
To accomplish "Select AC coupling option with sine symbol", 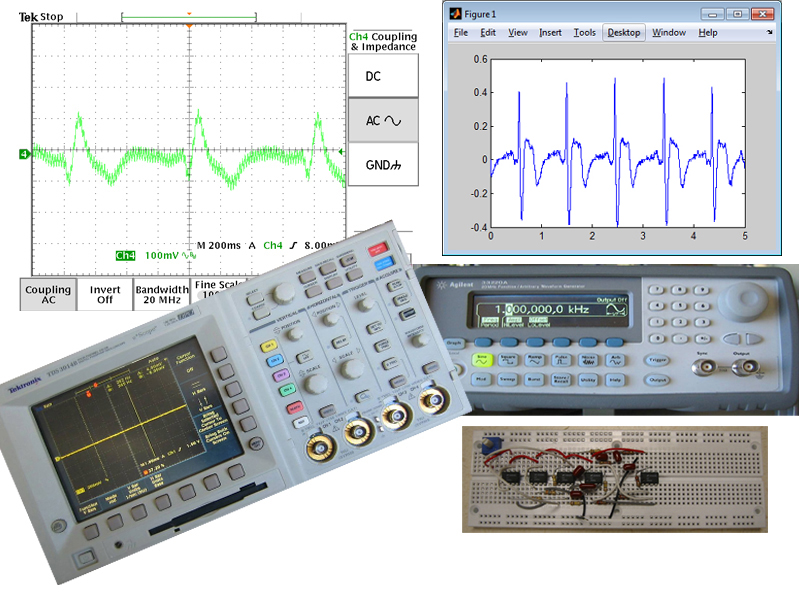I will 382,120.
